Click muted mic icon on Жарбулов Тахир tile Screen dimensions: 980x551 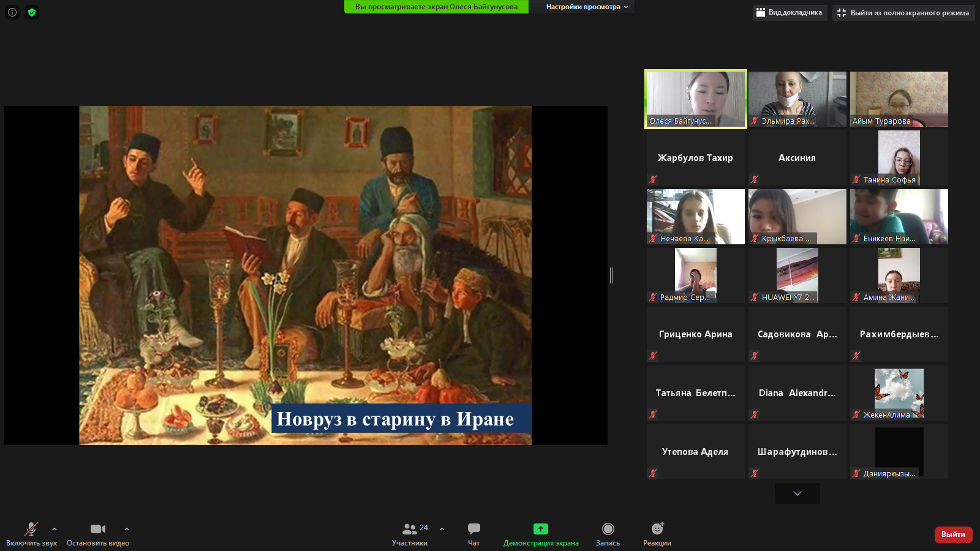point(653,179)
